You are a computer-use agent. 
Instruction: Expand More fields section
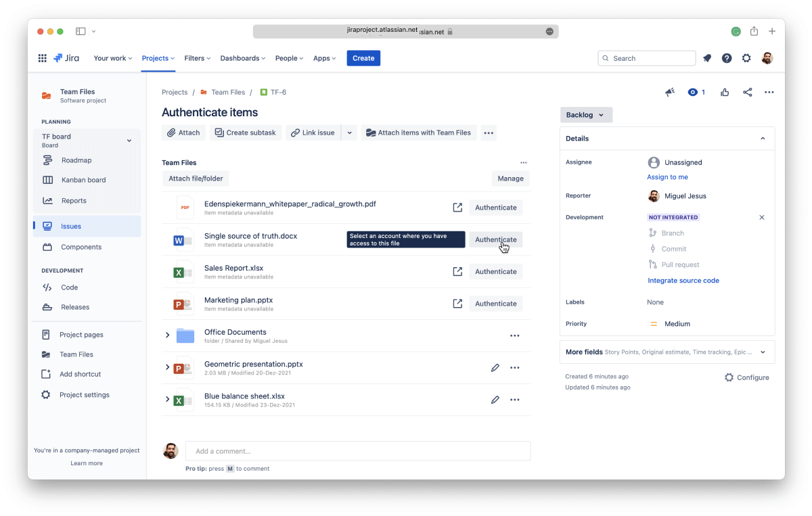(x=763, y=352)
